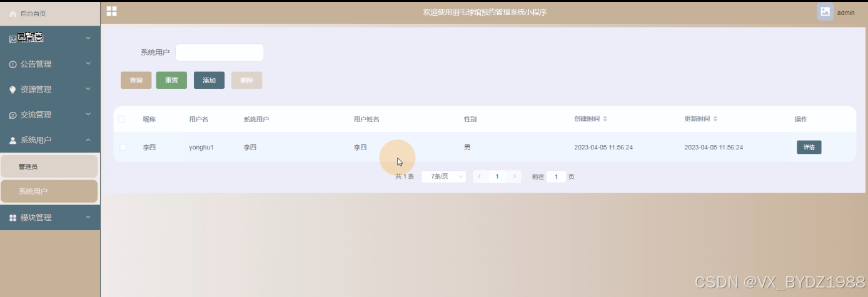
Task: Click the 查询 search button
Action: (x=136, y=80)
